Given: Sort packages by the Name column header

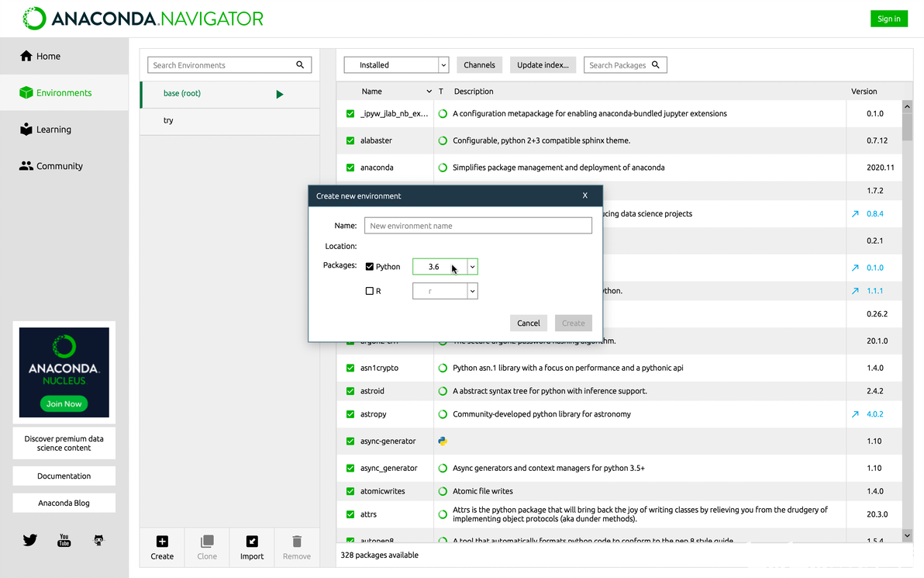Looking at the screenshot, I should [372, 92].
